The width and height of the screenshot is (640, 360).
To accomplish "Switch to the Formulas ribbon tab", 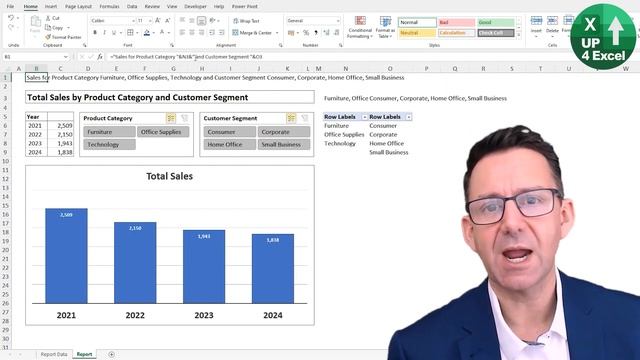I will (x=109, y=7).
